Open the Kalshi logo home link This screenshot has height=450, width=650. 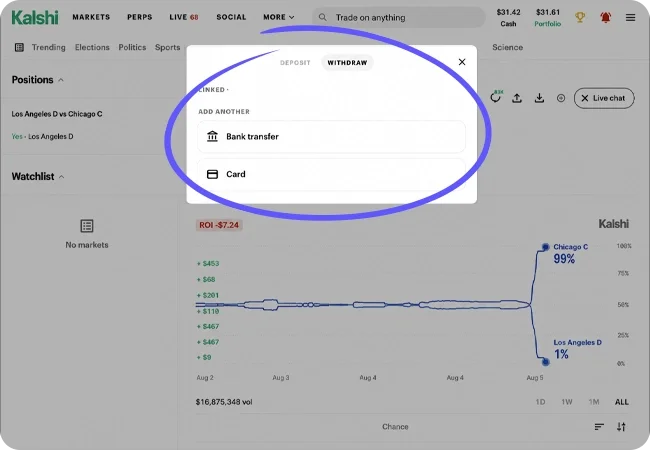[x=35, y=17]
